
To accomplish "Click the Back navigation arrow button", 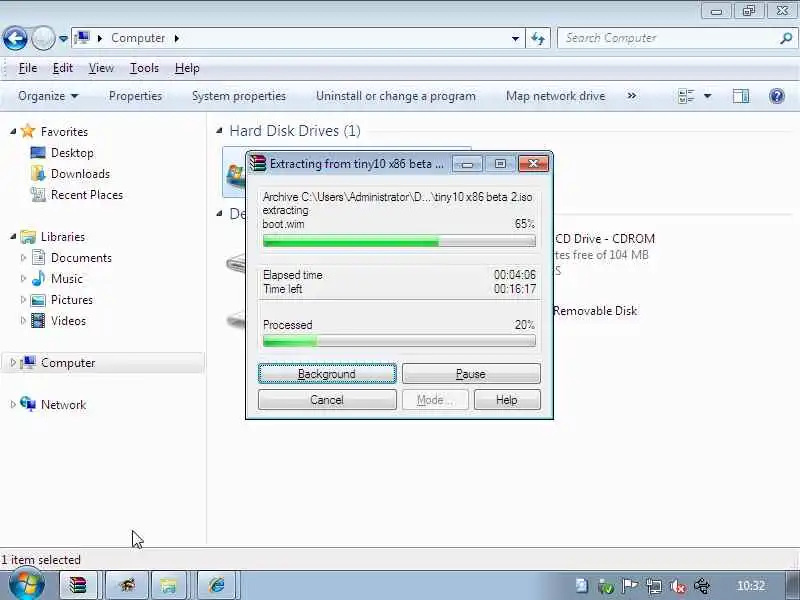I will 15,38.
